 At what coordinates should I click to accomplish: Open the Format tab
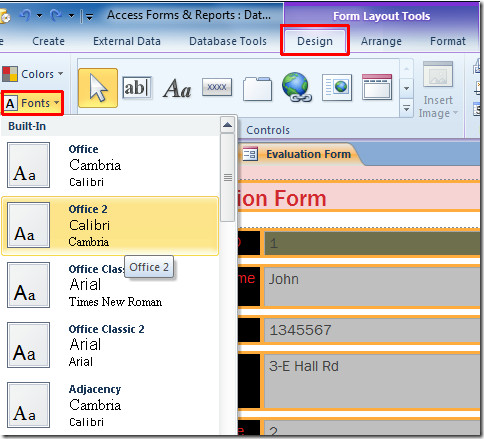pos(448,41)
